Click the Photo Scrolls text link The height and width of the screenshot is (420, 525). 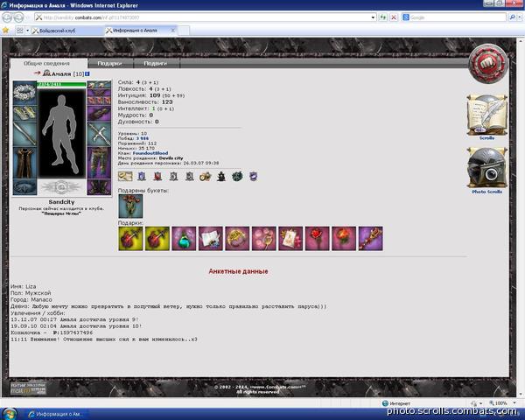click(486, 192)
